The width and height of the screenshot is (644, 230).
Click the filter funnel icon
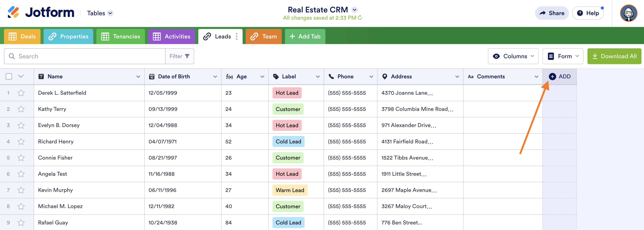point(187,56)
